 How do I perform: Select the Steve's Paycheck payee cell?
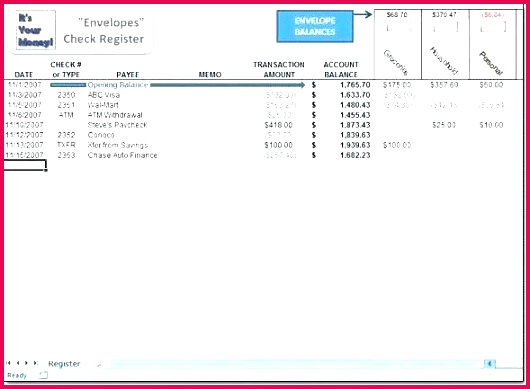point(117,125)
